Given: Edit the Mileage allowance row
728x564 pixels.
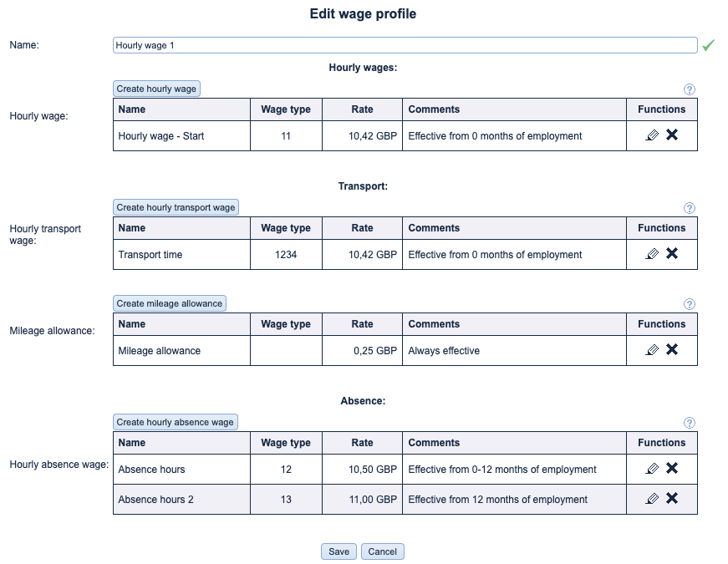Looking at the screenshot, I should pyautogui.click(x=652, y=350).
